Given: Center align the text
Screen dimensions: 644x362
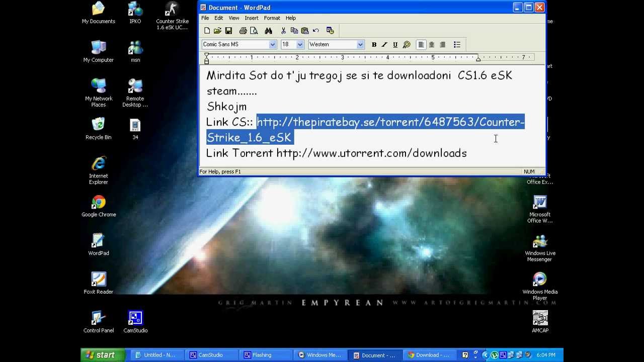Looking at the screenshot, I should [432, 45].
